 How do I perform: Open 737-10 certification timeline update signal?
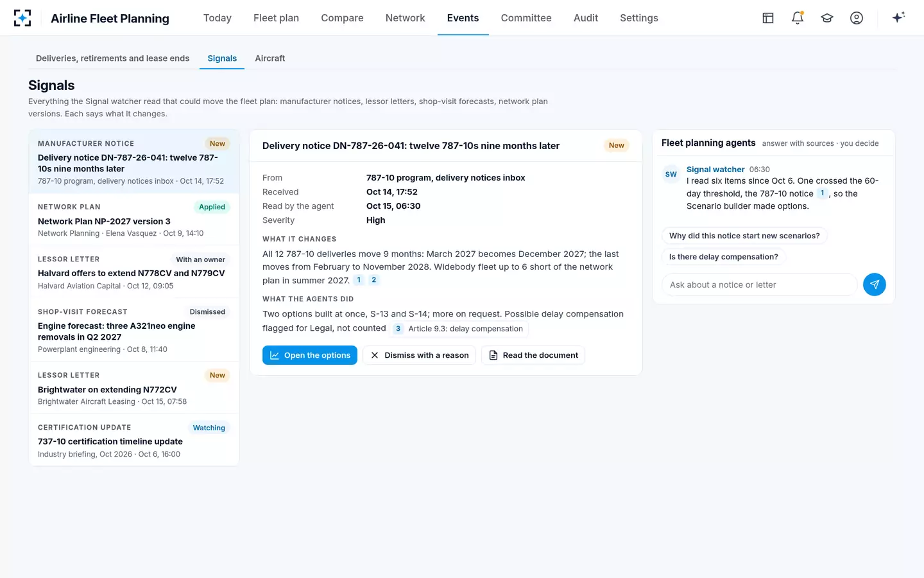pos(134,440)
